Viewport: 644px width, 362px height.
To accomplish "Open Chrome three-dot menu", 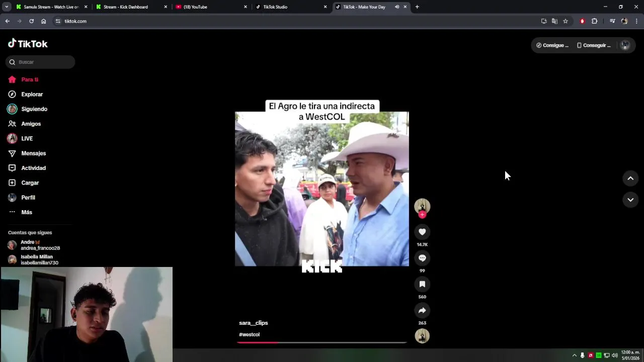I will (x=636, y=21).
